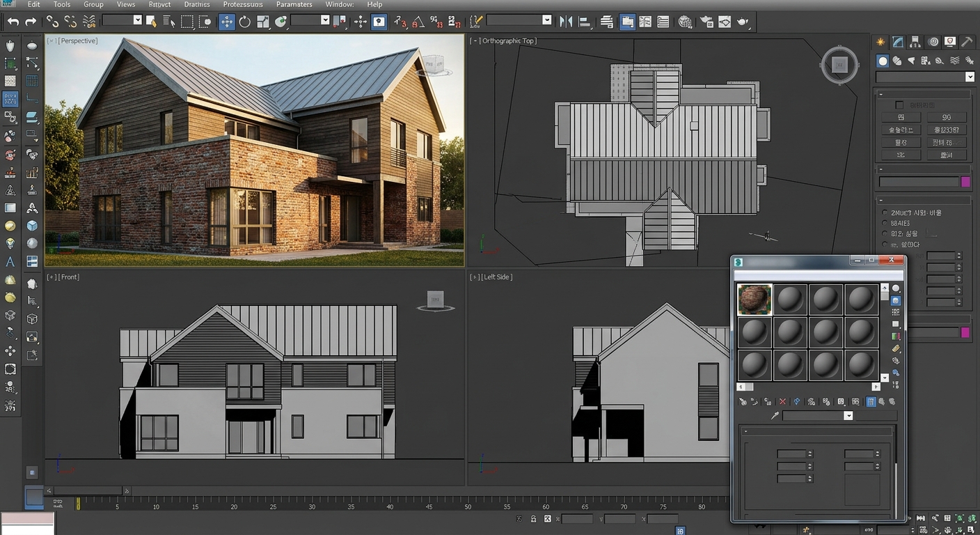Select the first material sample sphere

(753, 298)
